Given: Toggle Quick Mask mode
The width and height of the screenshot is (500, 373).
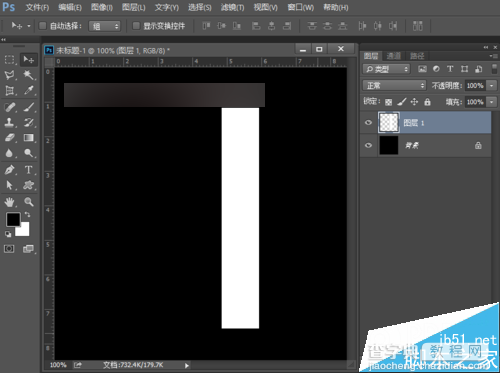Looking at the screenshot, I should pyautogui.click(x=9, y=249).
